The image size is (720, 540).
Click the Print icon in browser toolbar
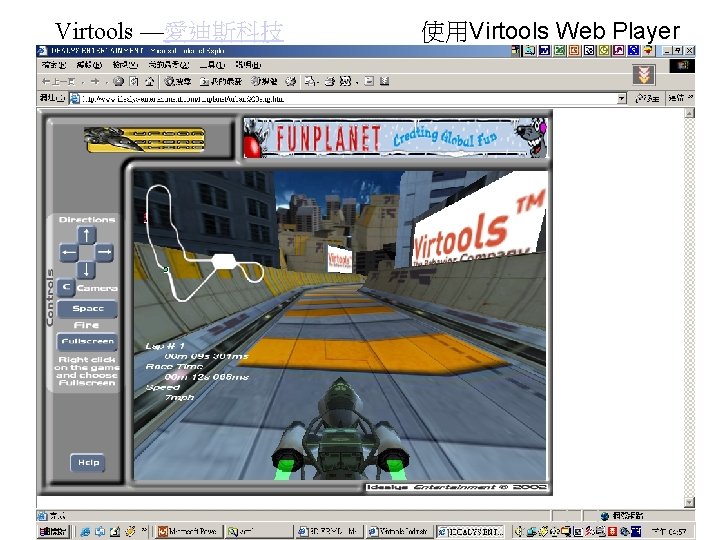point(330,82)
